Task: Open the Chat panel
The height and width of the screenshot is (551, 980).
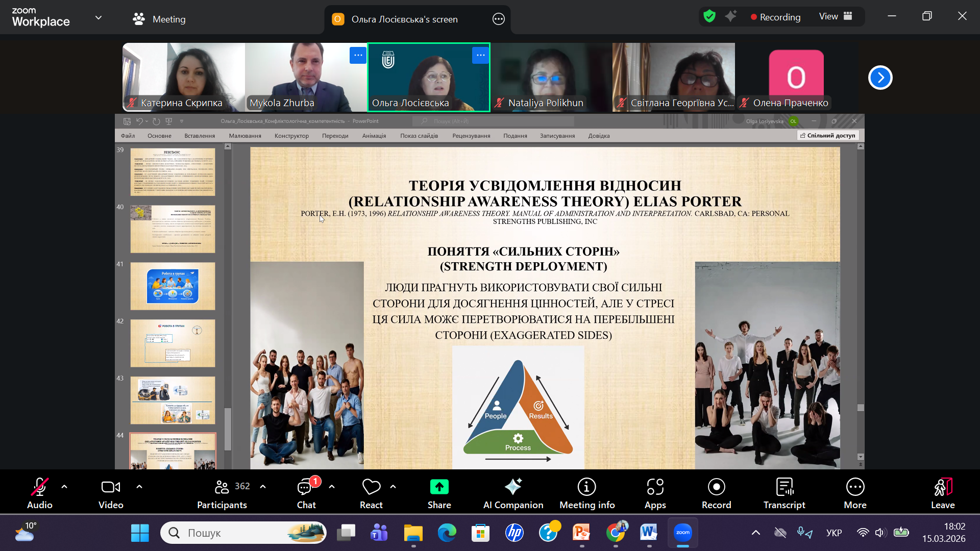Action: click(306, 493)
